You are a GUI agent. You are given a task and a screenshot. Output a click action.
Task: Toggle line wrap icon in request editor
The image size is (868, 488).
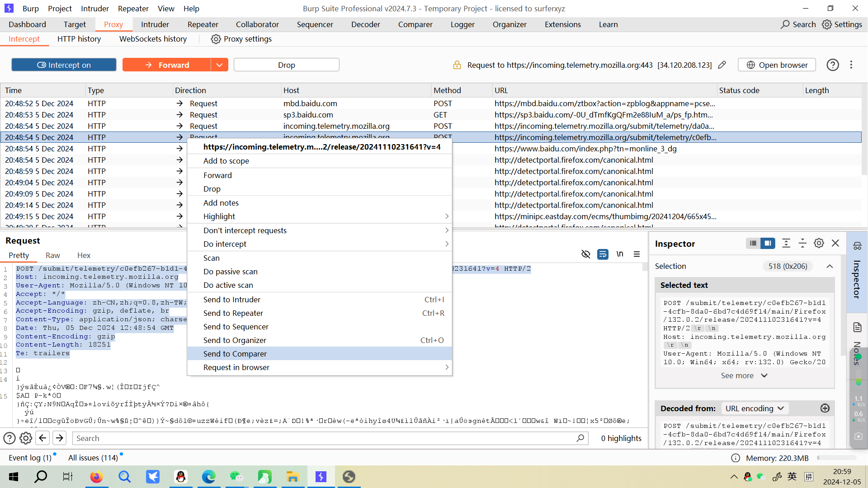(603, 254)
